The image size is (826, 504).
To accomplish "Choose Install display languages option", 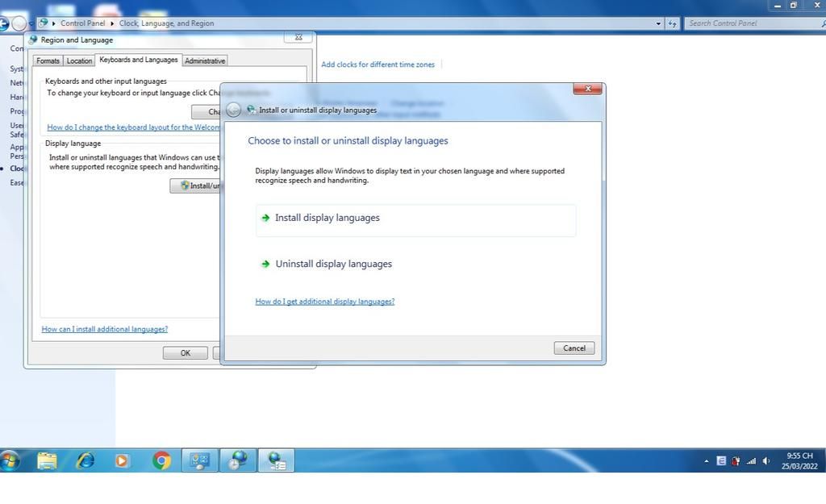I will coord(415,220).
